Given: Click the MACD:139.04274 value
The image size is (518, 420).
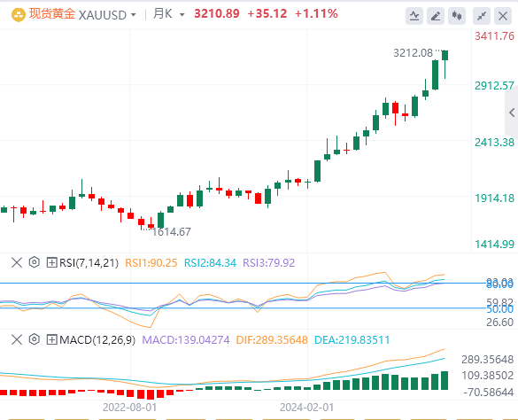Looking at the screenshot, I should 186,340.
